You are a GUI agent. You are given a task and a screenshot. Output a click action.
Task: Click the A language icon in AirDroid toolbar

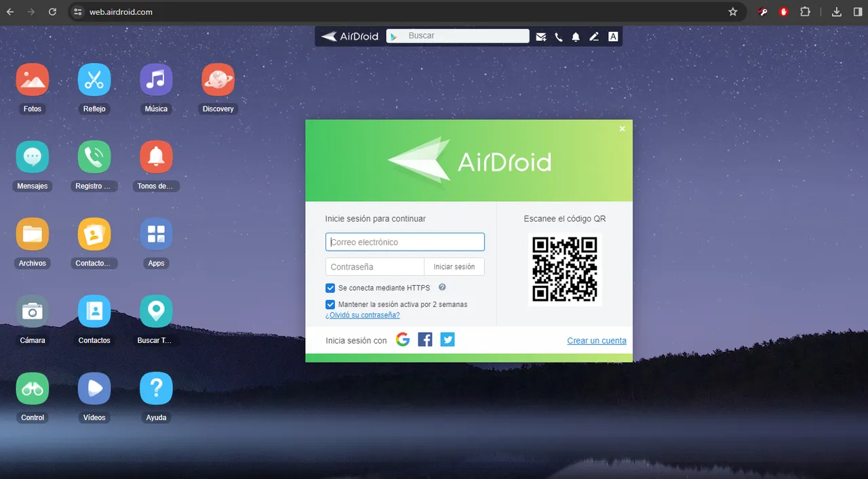(x=613, y=37)
